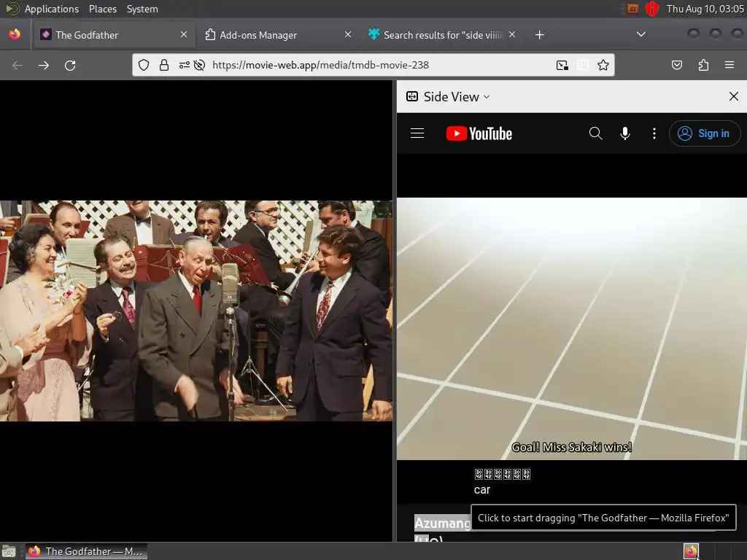The height and width of the screenshot is (560, 747).
Task: Open the Places menu
Action: (102, 9)
